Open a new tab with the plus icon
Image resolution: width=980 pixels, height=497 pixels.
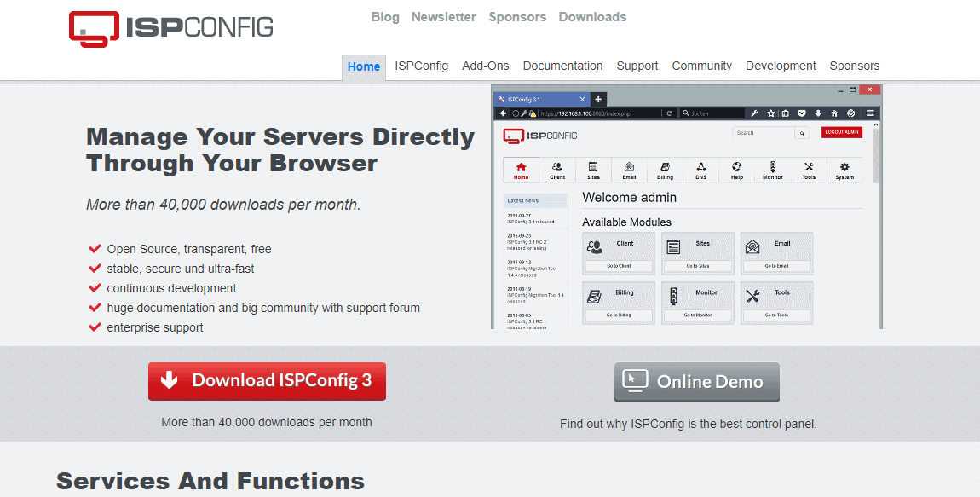click(598, 99)
